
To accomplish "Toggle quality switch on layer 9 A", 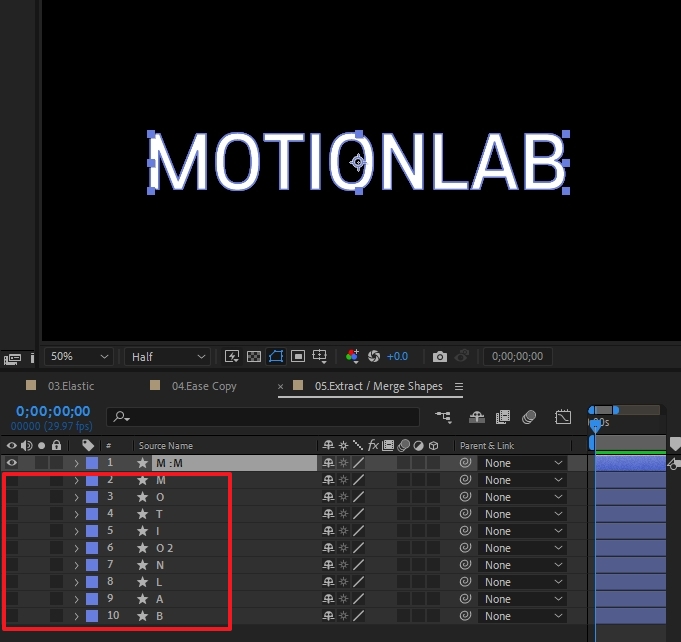I will [x=358, y=599].
